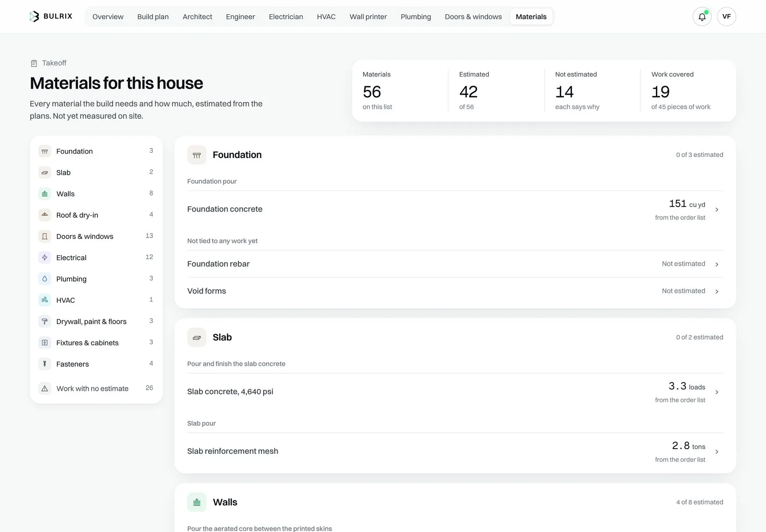Click the Slab section header icon
This screenshot has width=766, height=532.
(197, 338)
